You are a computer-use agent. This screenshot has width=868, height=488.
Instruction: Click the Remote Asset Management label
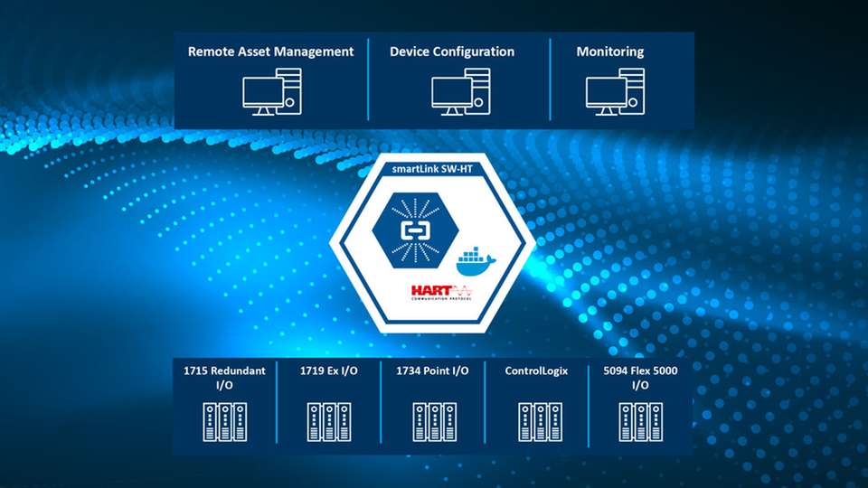[x=270, y=52]
